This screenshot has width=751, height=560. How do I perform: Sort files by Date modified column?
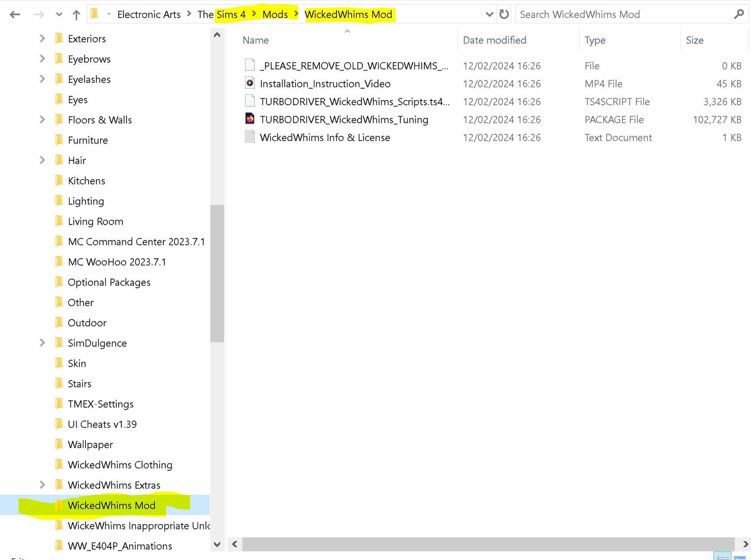coord(494,40)
